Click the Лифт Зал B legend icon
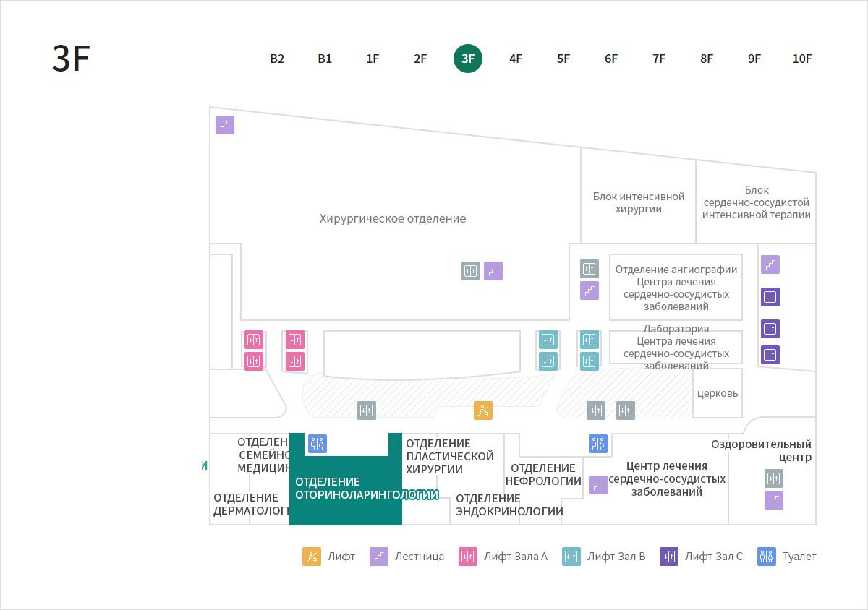The width and height of the screenshot is (868, 610). click(x=571, y=557)
